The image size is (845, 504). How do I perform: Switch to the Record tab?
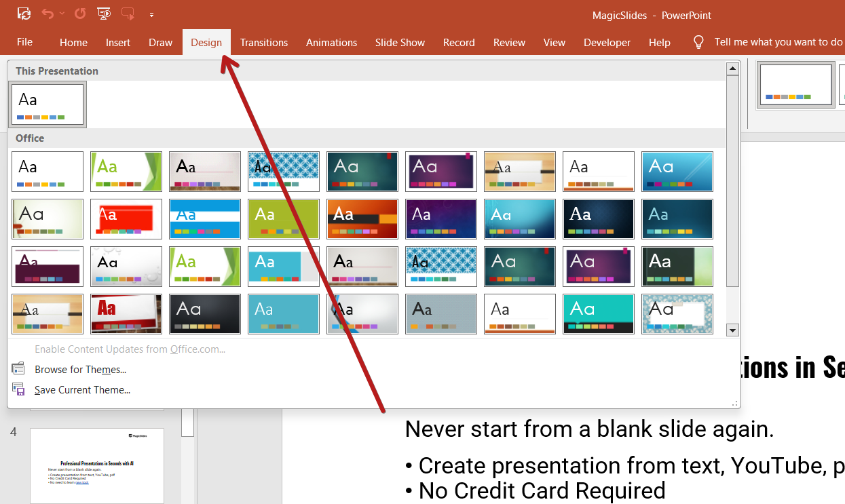[459, 42]
